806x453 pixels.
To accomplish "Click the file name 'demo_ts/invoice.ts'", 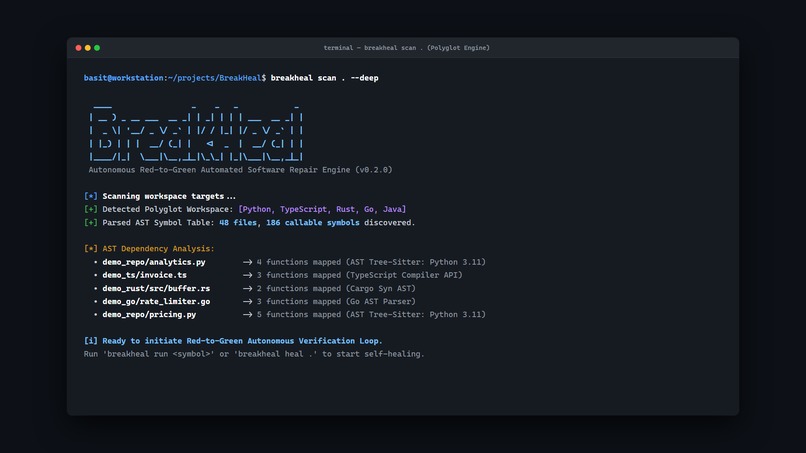I will point(144,275).
